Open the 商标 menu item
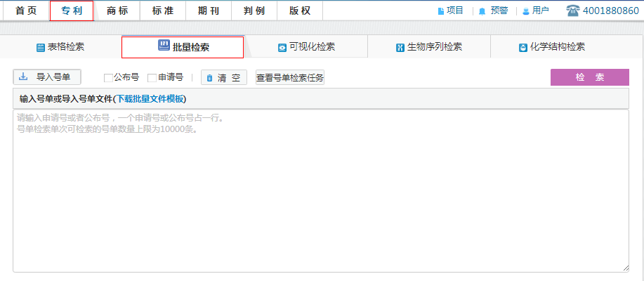The width and height of the screenshot is (644, 281). [117, 11]
